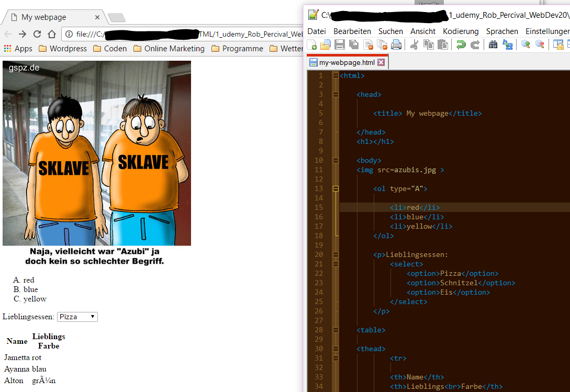Open the Wordpress bookmarks folder
570x392 pixels.
click(63, 48)
